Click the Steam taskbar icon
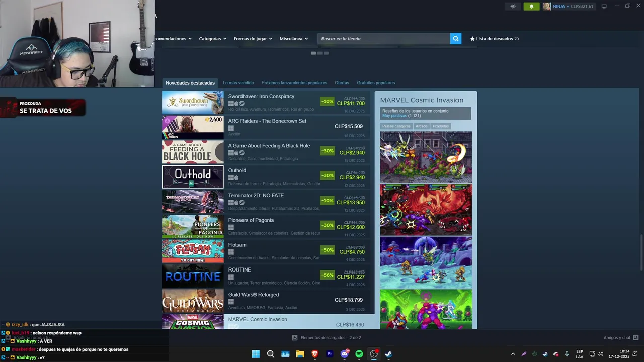The image size is (644, 362). (x=388, y=354)
